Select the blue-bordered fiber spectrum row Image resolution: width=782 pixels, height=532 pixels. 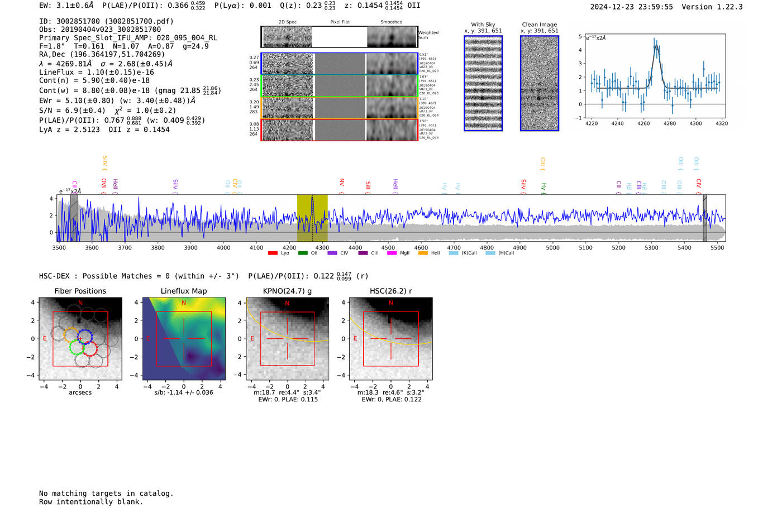pos(340,64)
